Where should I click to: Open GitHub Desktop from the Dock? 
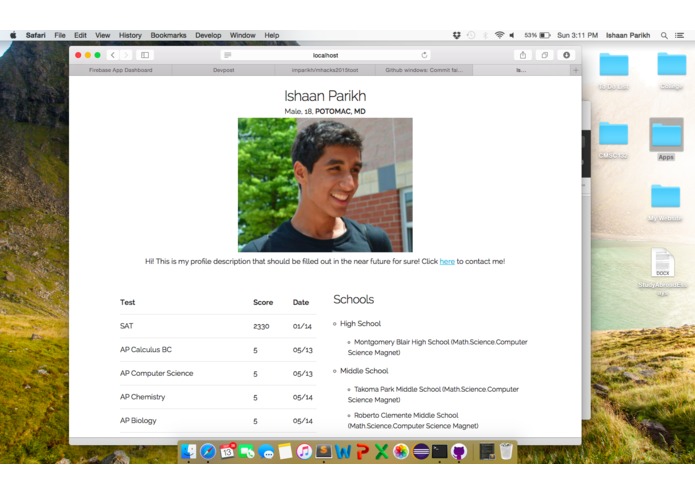pos(459,451)
